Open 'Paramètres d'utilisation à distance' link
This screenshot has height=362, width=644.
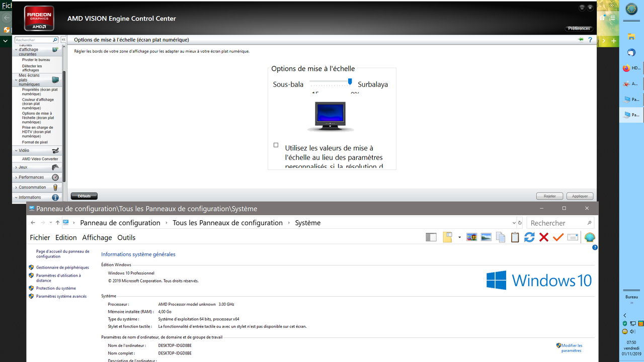[x=58, y=278]
